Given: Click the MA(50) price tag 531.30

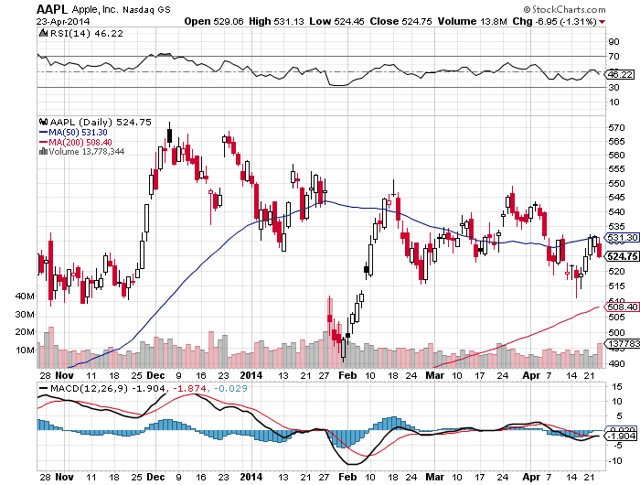Looking at the screenshot, I should 622,238.
